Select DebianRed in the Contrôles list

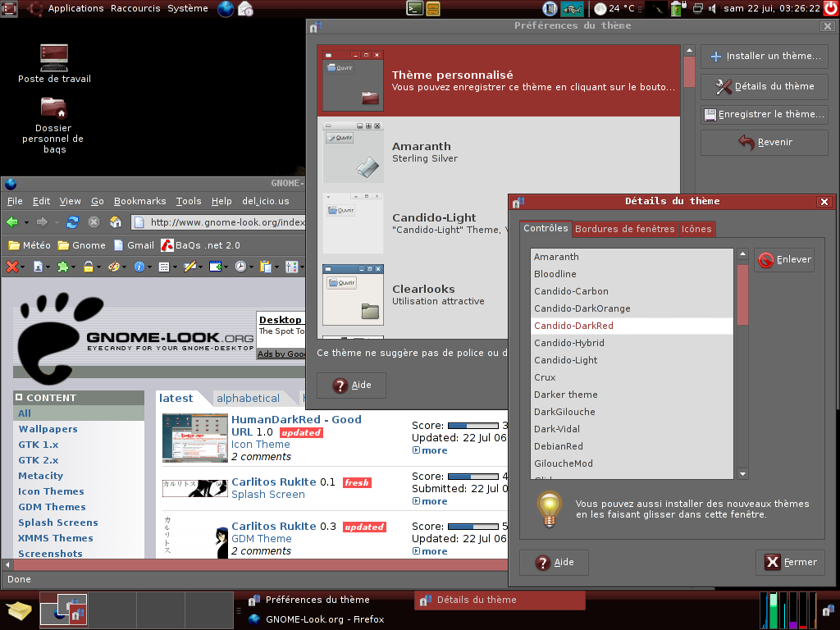click(632, 446)
